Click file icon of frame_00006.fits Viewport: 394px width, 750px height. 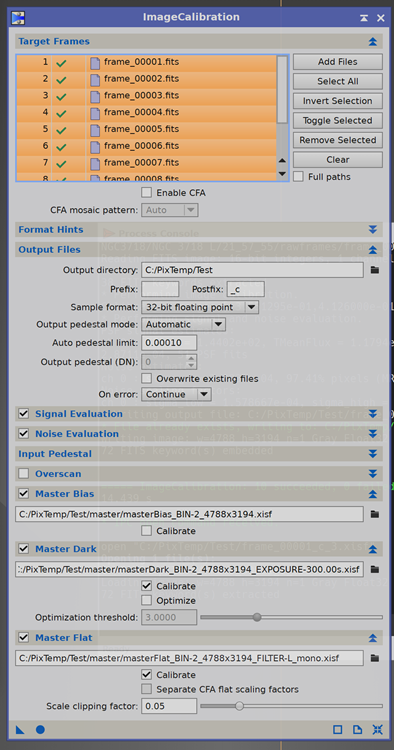pos(95,146)
